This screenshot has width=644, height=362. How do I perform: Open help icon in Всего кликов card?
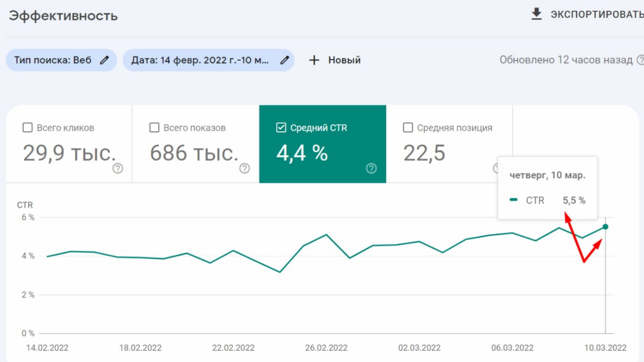tap(118, 168)
